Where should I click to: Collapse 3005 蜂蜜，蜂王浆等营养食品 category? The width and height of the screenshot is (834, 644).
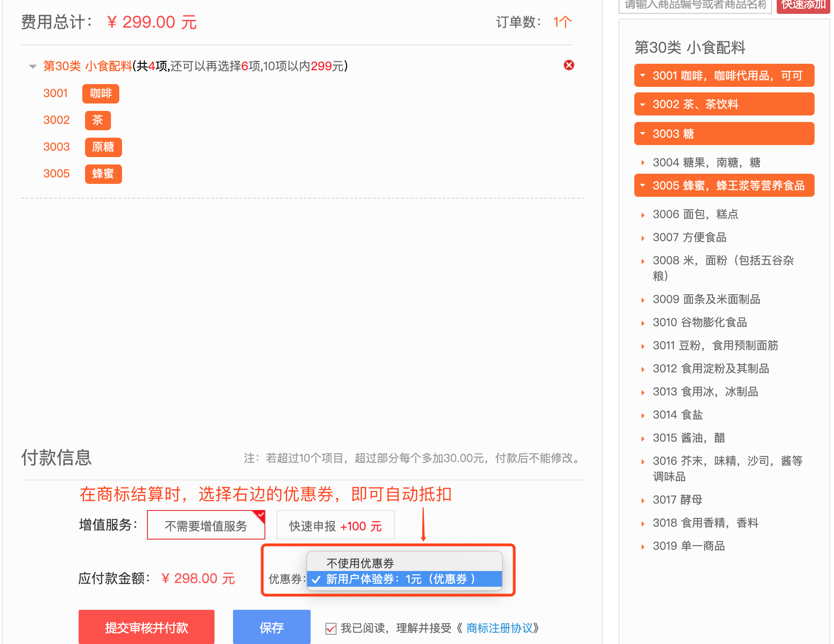tap(724, 185)
